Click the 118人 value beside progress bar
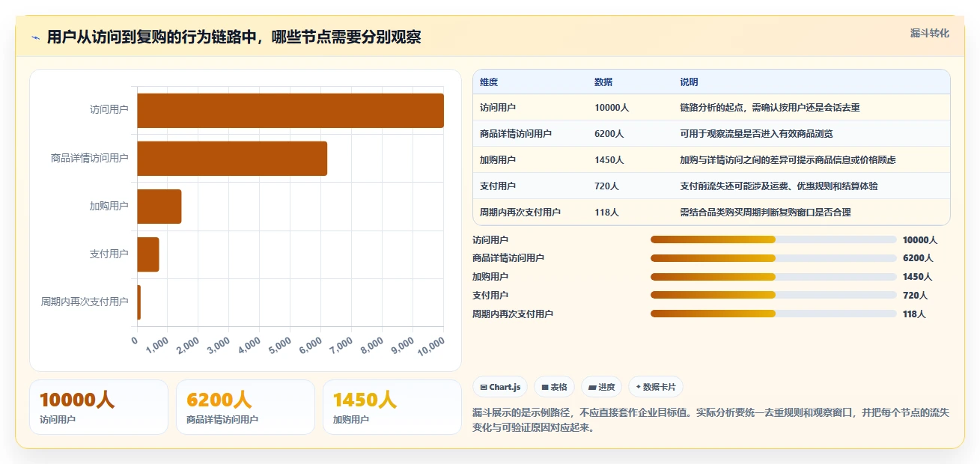 (915, 314)
